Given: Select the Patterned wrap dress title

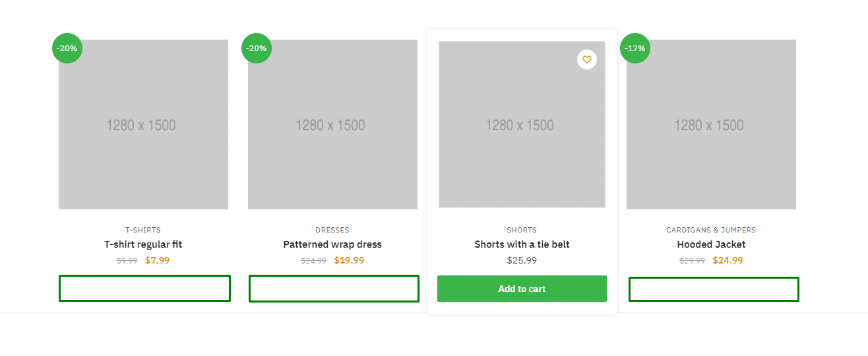Looking at the screenshot, I should click(x=332, y=244).
